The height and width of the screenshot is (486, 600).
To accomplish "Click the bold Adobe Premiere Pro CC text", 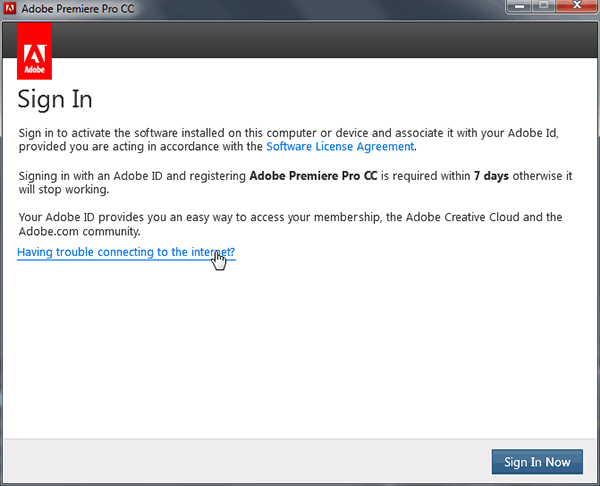I will point(313,176).
